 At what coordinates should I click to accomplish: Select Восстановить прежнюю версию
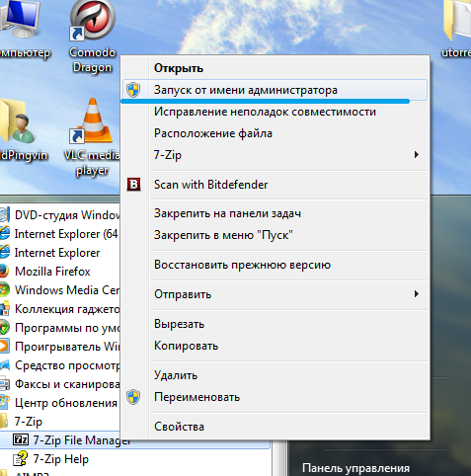click(x=275, y=265)
